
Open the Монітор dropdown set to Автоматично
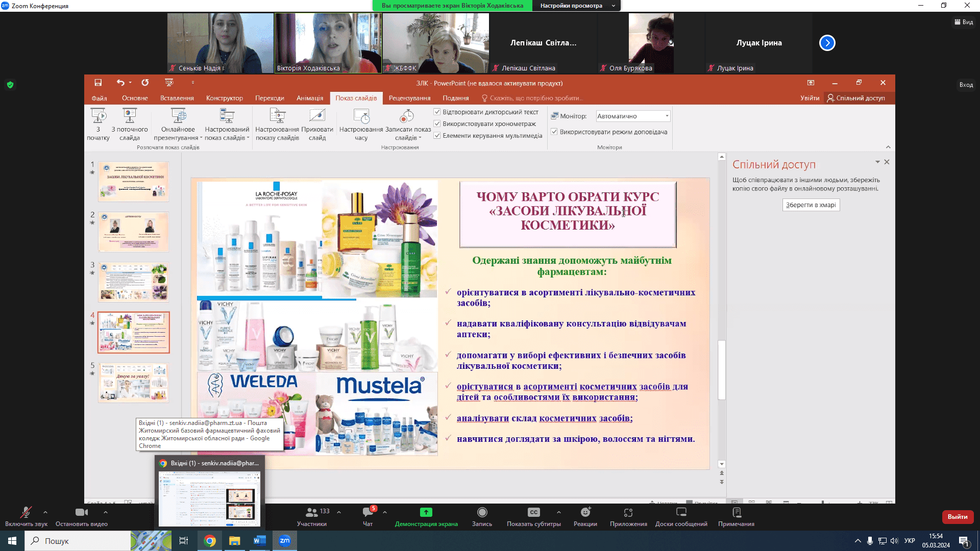pos(633,116)
